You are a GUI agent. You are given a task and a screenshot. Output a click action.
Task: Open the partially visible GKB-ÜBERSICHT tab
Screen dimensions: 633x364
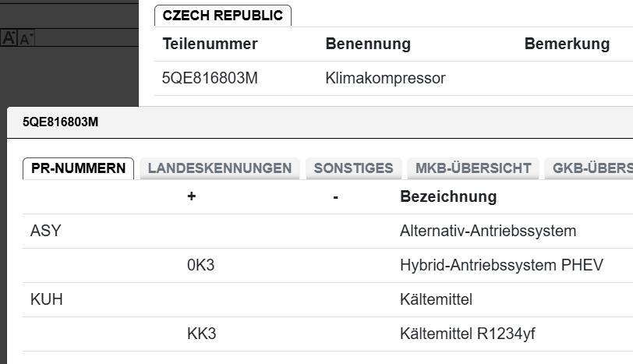(x=590, y=168)
